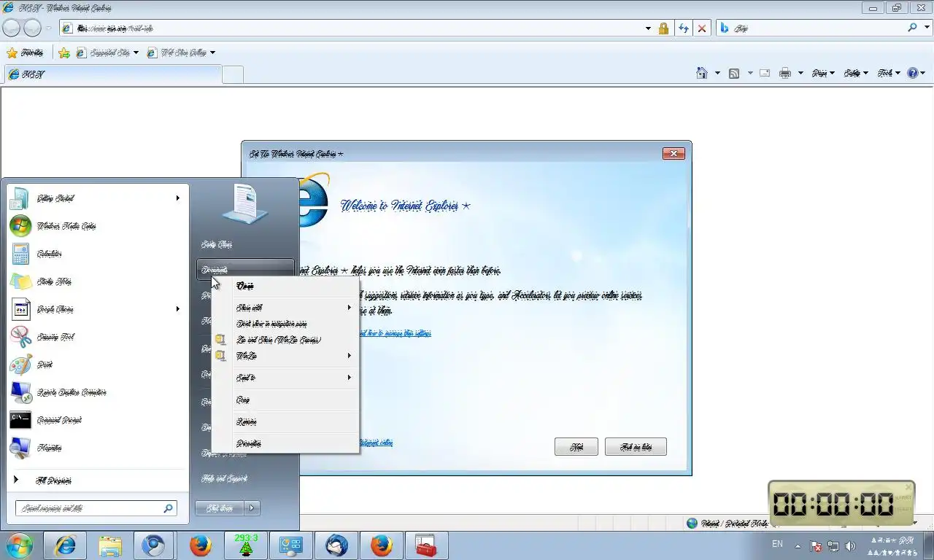This screenshot has width=934, height=560.
Task: Open the red toolbox icon on taskbar
Action: (425, 545)
